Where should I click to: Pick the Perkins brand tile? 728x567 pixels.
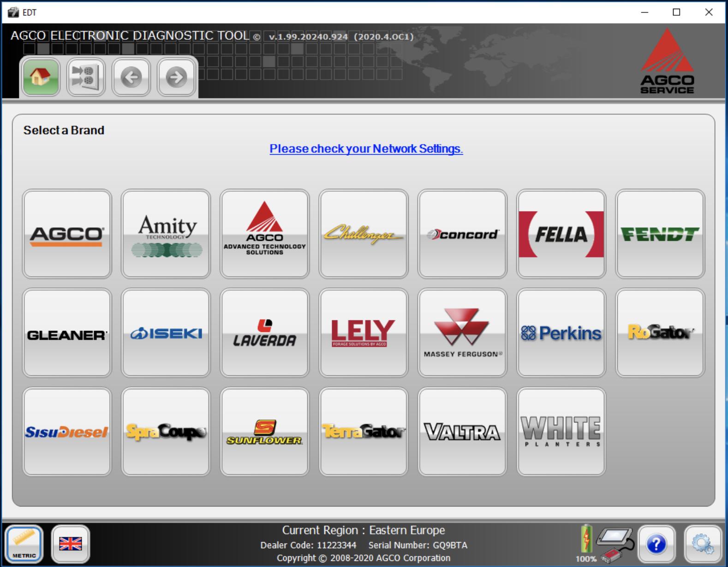[x=561, y=333]
